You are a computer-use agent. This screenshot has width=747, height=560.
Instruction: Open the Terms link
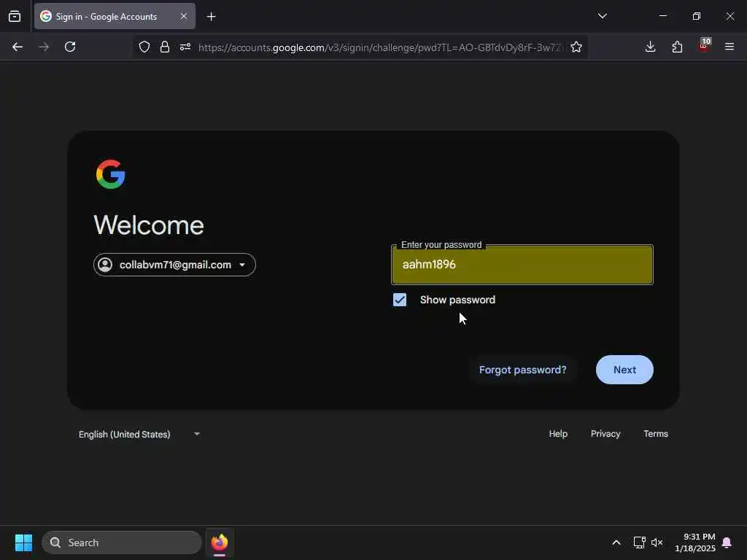coord(656,434)
